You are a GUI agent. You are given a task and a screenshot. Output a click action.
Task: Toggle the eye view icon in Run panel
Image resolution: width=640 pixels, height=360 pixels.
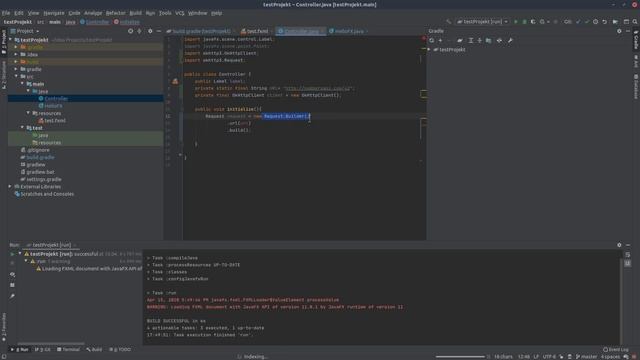12,274
